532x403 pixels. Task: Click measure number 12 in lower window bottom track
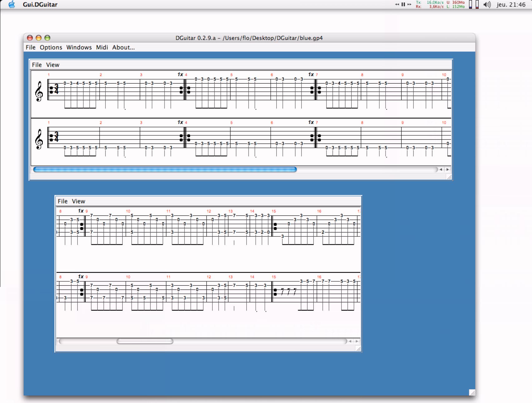point(209,277)
